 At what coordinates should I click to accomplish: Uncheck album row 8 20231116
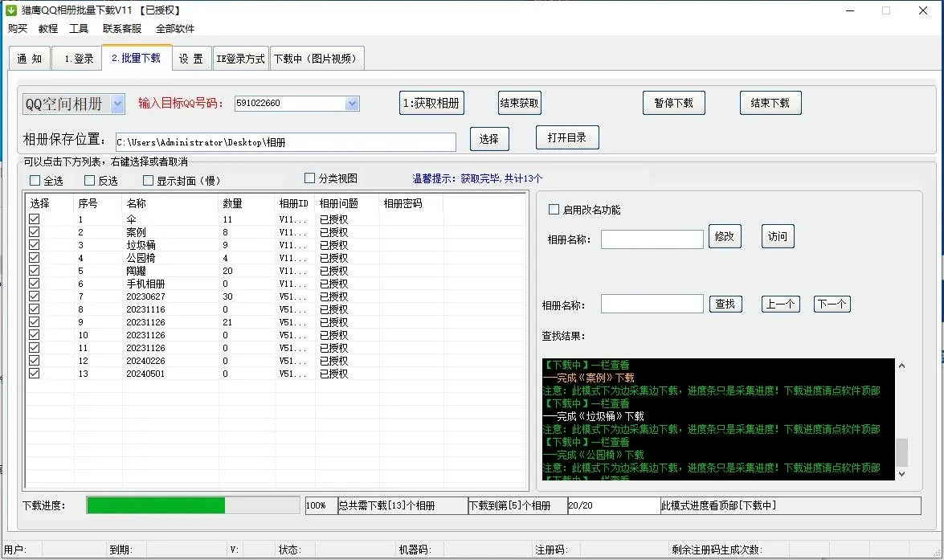35,309
